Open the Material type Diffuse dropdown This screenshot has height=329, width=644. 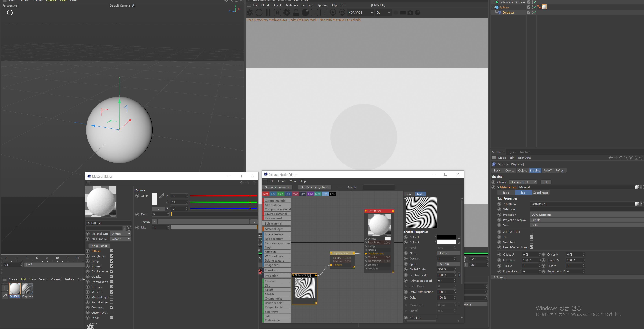(x=121, y=234)
